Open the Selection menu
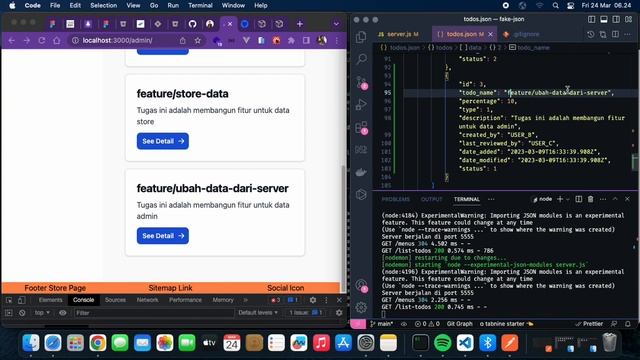The image size is (640, 360). (x=103, y=5)
